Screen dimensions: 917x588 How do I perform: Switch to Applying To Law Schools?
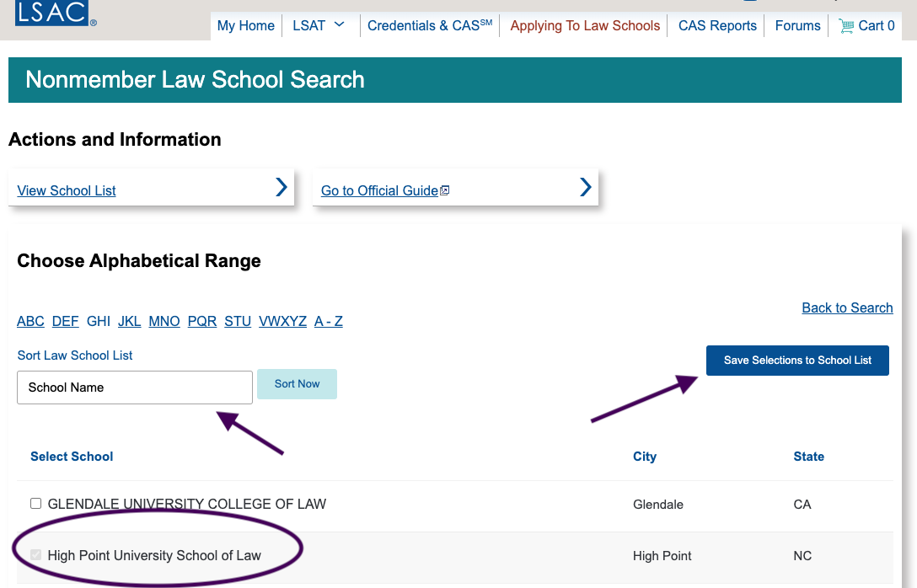tap(584, 25)
